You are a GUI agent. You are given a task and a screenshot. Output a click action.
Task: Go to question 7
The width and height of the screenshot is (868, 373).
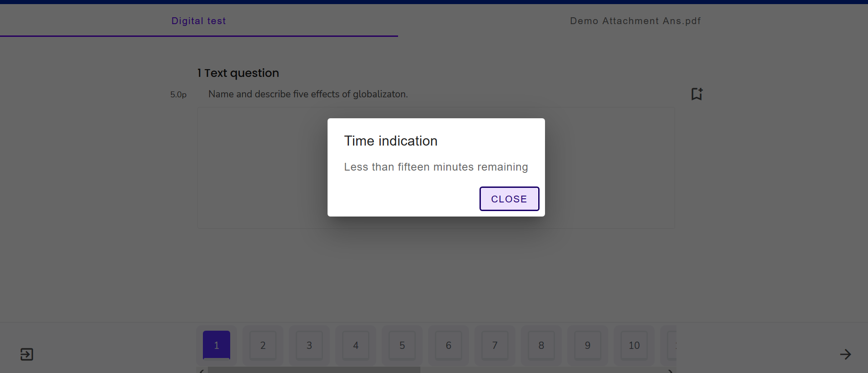click(495, 345)
